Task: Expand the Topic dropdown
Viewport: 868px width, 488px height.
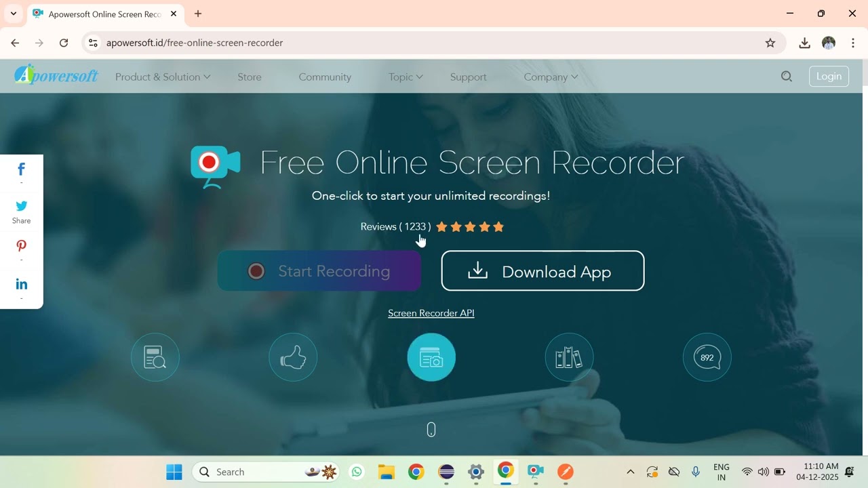Action: [x=406, y=77]
